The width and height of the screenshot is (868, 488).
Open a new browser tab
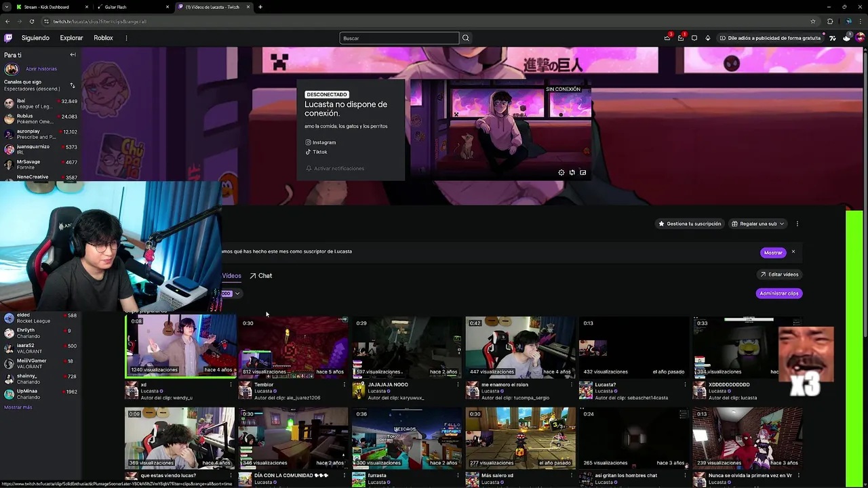coord(260,7)
